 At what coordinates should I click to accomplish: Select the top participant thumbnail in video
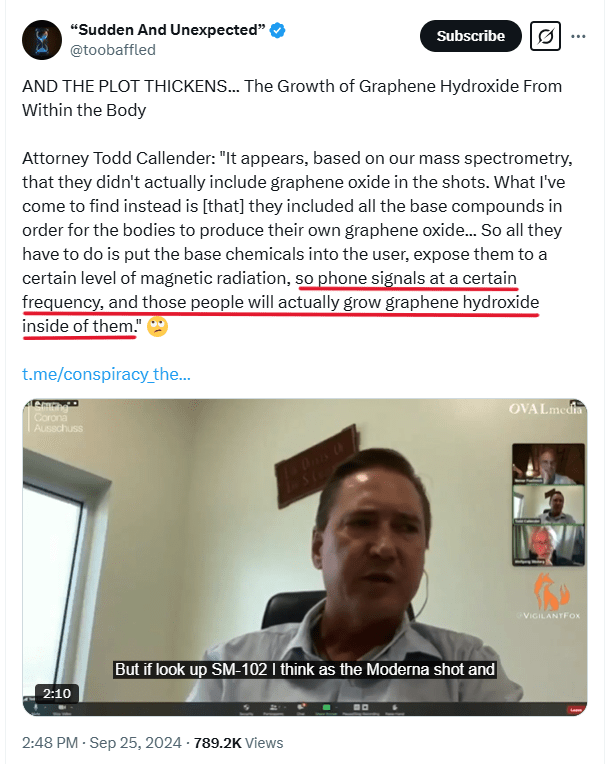(x=548, y=464)
